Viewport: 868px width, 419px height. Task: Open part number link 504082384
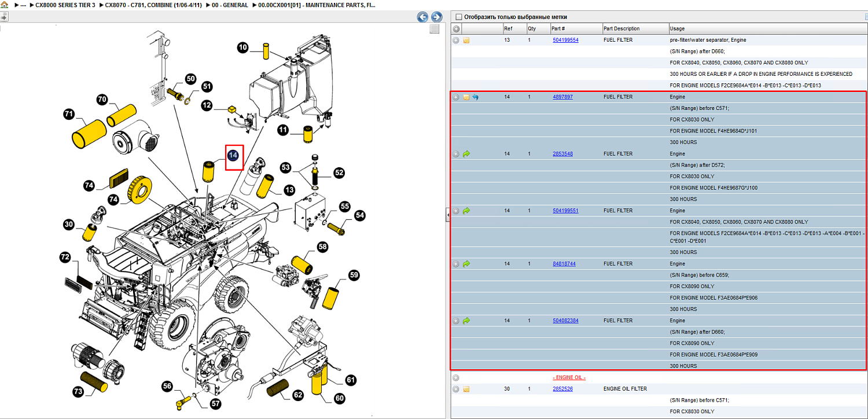point(565,321)
